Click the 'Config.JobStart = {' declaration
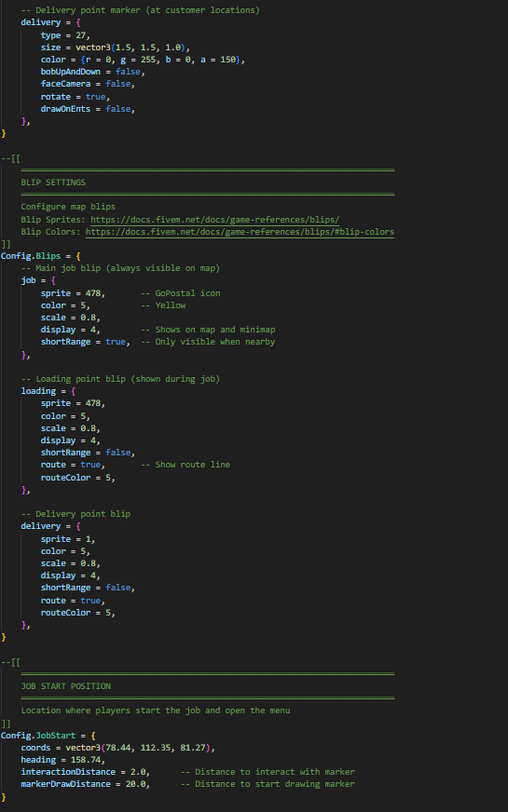 click(x=48, y=736)
